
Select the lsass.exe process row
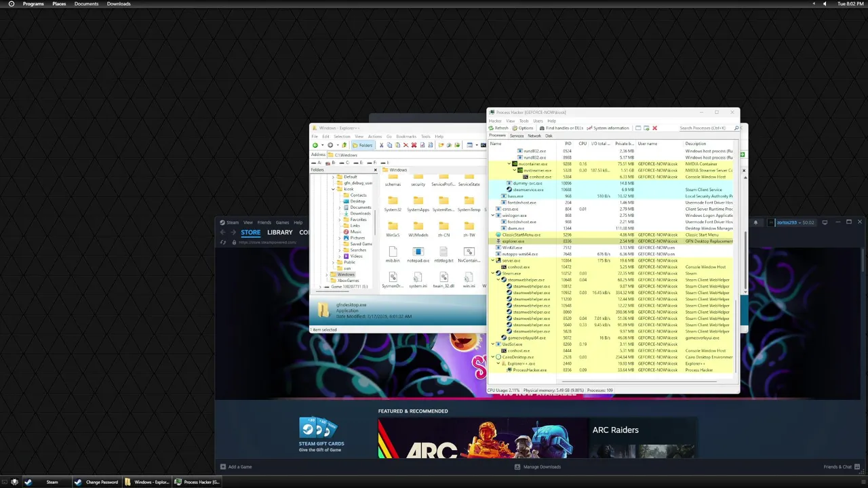tap(611, 196)
